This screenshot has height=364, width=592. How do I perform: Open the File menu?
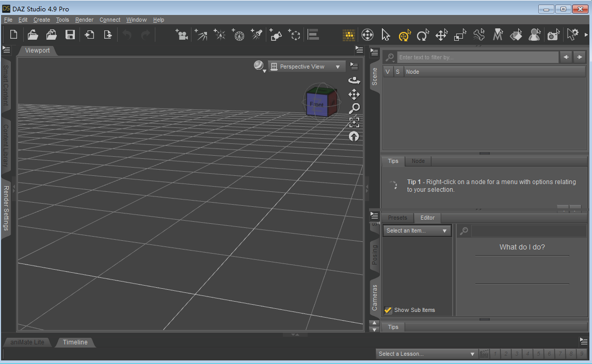pos(8,20)
